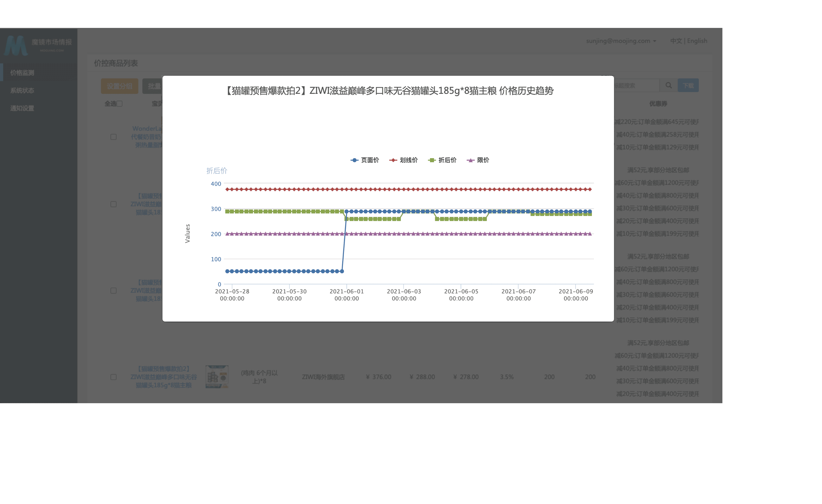The height and width of the screenshot is (504, 822).
Task: Click the 设置分组 button
Action: (119, 86)
